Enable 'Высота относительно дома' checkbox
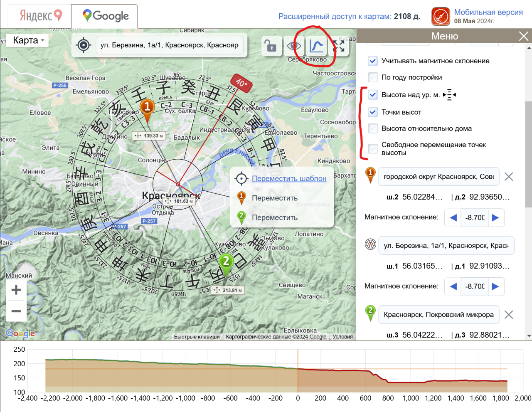This screenshot has height=412, width=532. (373, 128)
